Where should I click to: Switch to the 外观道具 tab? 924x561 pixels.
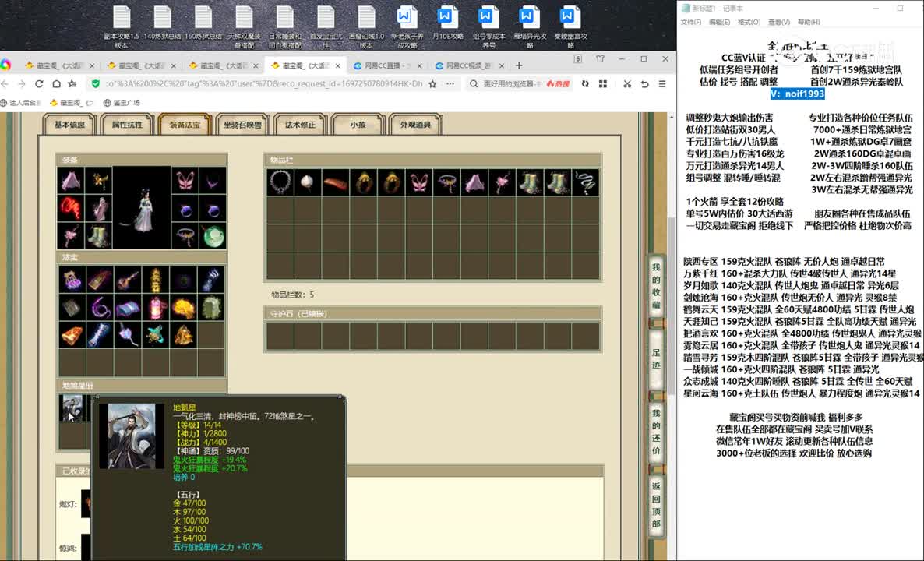coord(415,125)
